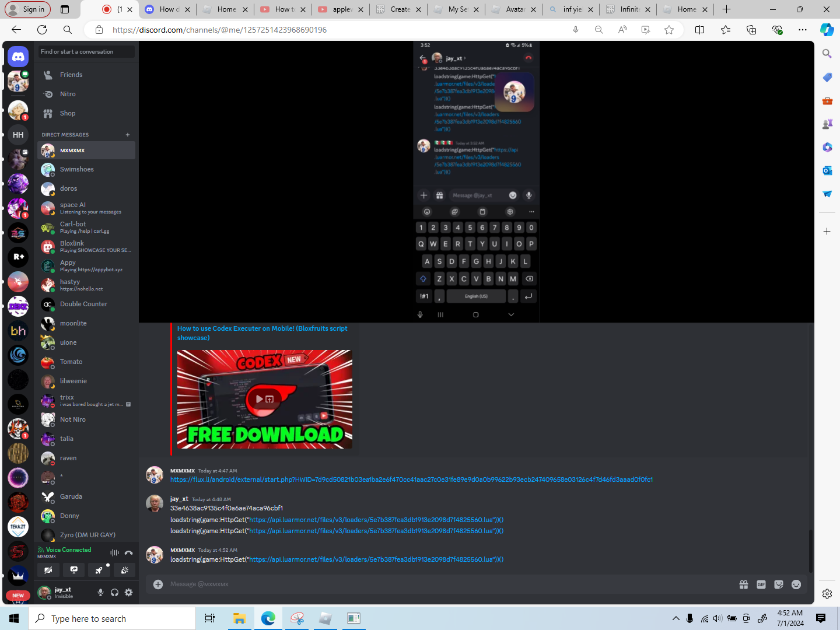Attach a file using the plus button

click(x=157, y=584)
